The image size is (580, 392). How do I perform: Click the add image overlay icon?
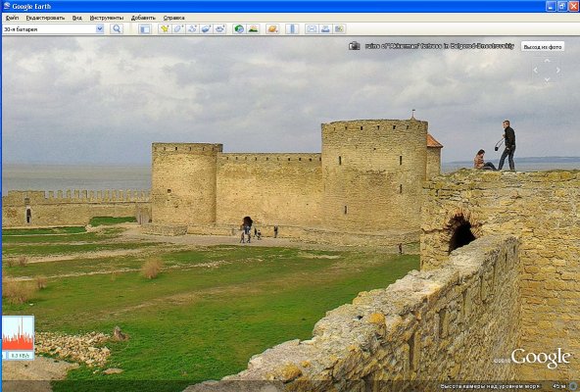pos(206,28)
